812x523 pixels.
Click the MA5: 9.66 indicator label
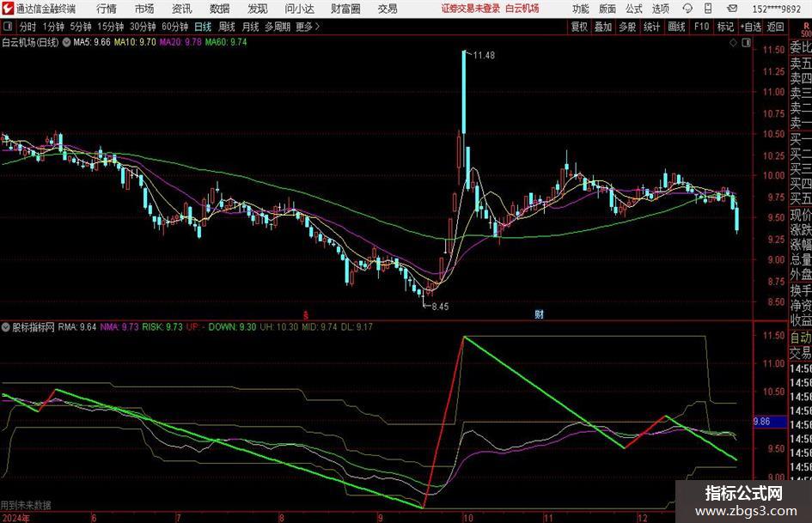tap(92, 42)
